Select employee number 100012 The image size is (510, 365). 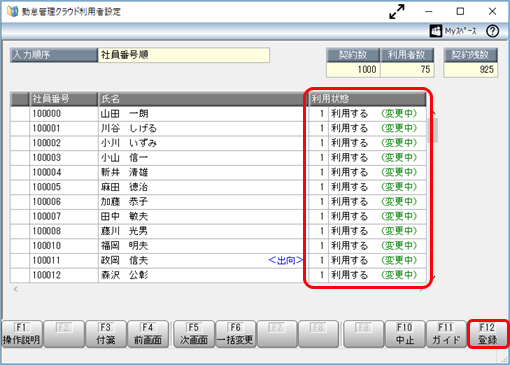tap(64, 275)
